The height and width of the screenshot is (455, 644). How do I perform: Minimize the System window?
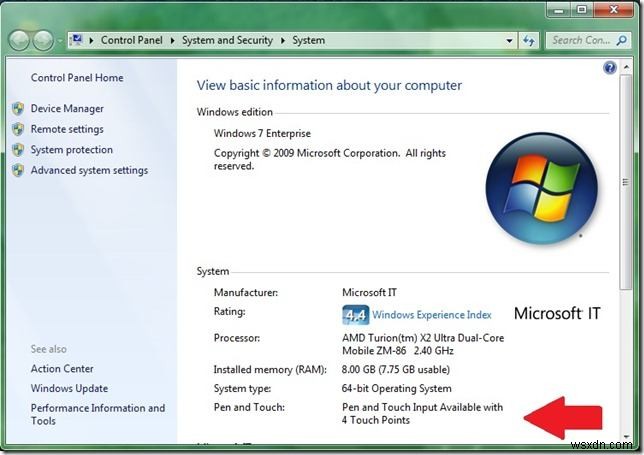[559, 10]
